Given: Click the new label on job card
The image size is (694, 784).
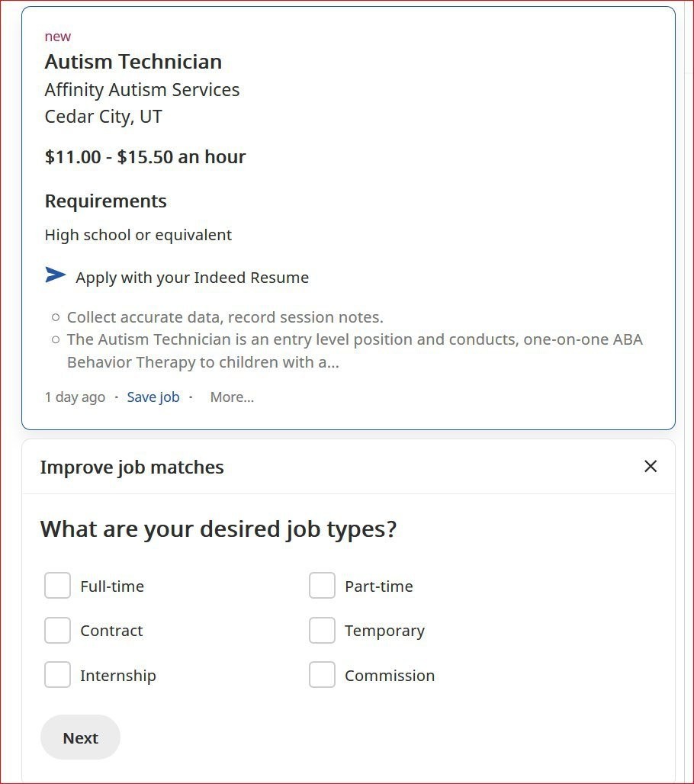Looking at the screenshot, I should point(58,37).
